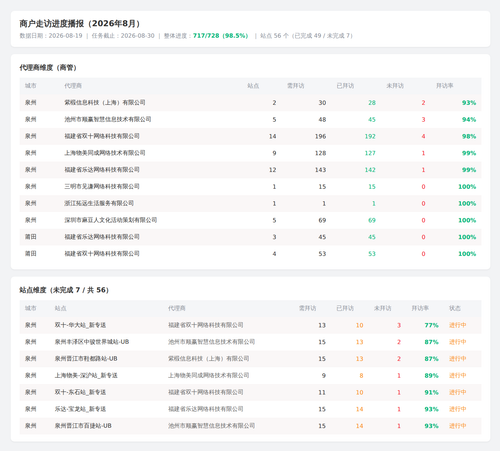The width and height of the screenshot is (500, 451).
Task: Click the 代理商 header in the site table
Action: tap(177, 308)
